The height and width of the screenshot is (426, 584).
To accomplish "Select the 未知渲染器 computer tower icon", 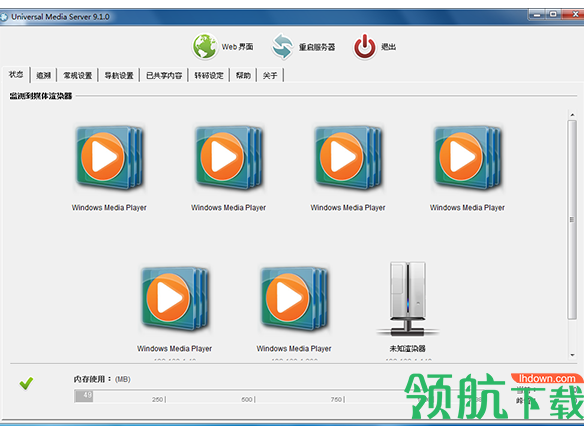I will 407,299.
